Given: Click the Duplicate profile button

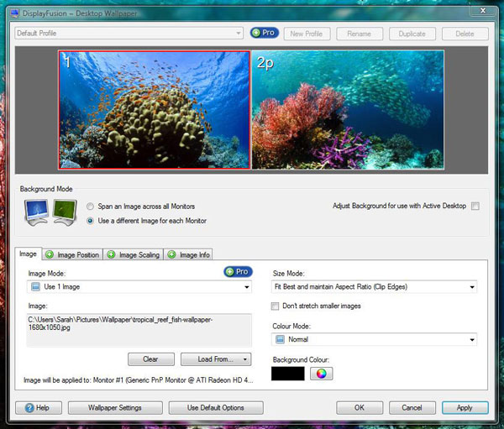Looking at the screenshot, I should pyautogui.click(x=412, y=34).
